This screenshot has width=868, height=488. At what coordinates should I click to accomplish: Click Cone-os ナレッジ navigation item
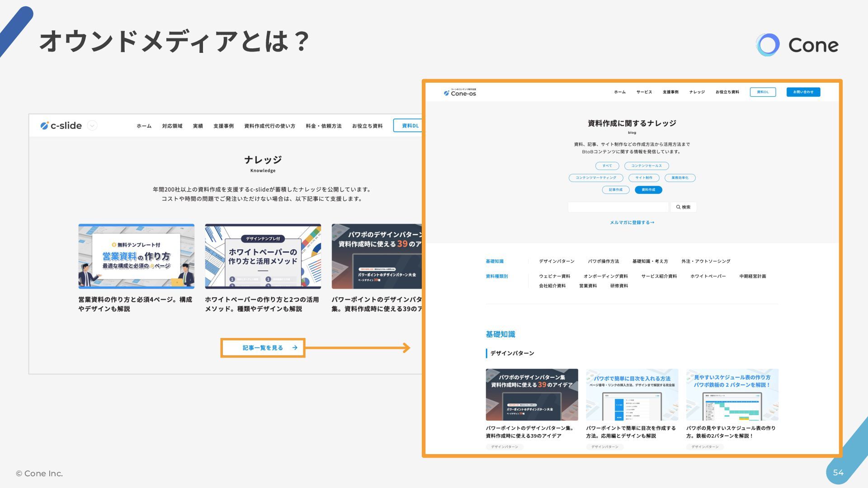(697, 92)
